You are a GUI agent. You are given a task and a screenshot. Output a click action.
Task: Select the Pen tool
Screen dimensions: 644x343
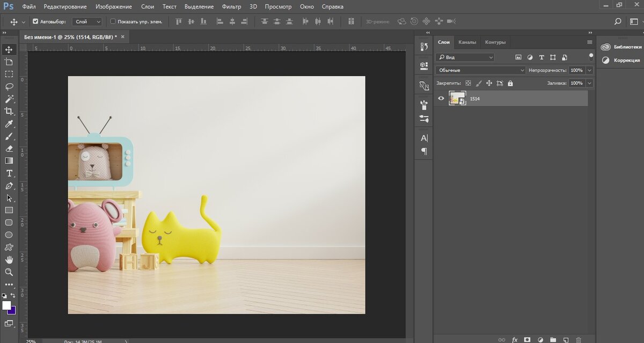click(x=9, y=186)
